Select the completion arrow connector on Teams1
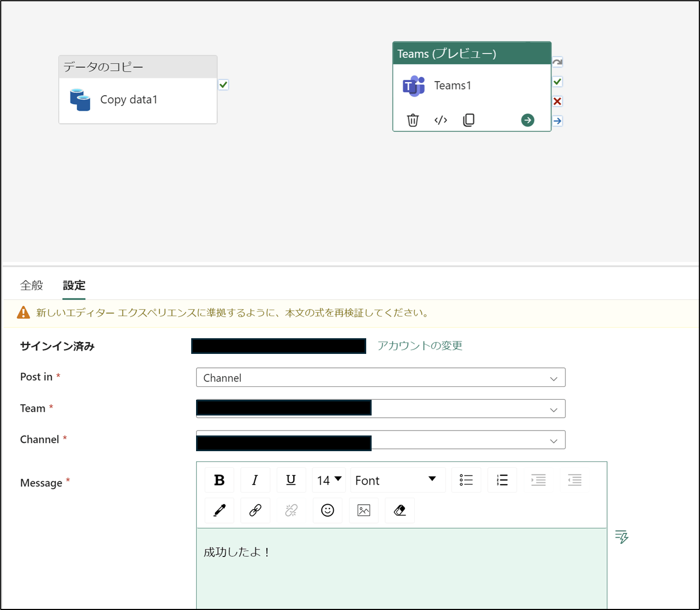Viewport: 700px width, 610px height. [x=557, y=121]
